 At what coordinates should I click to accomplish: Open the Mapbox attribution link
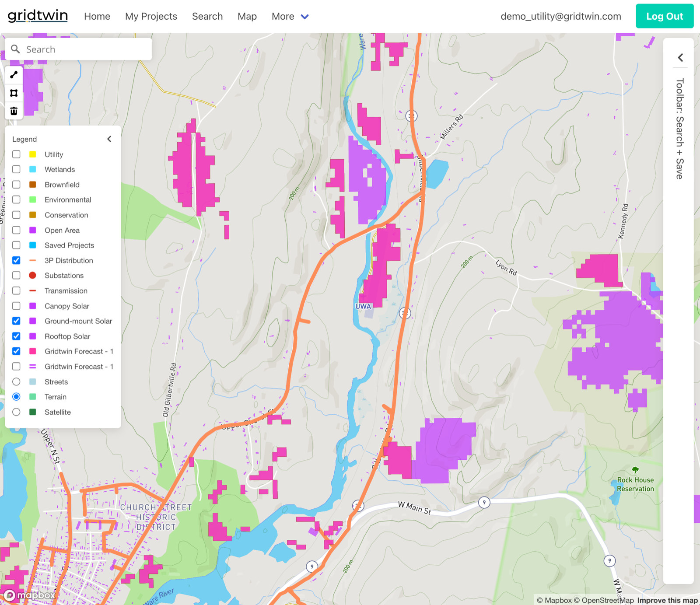[x=554, y=600]
